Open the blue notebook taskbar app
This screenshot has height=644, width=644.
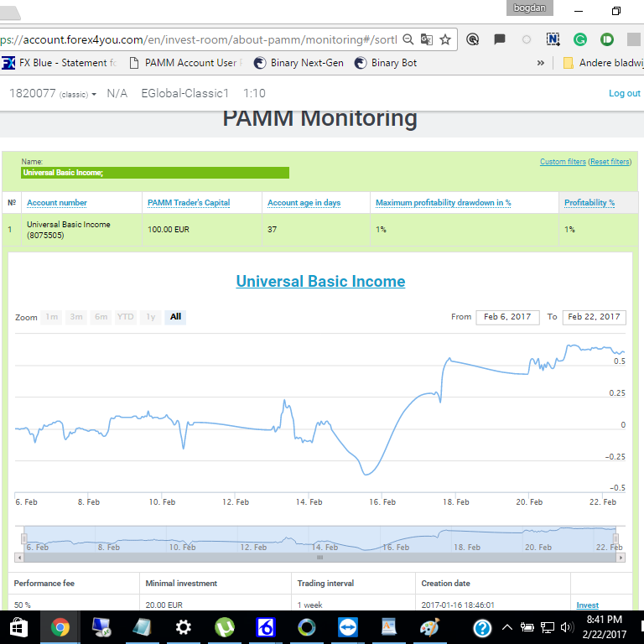point(142,627)
